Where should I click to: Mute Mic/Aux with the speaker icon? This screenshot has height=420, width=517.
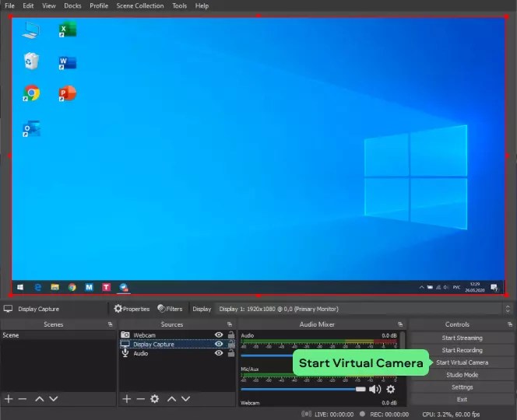[x=375, y=390]
